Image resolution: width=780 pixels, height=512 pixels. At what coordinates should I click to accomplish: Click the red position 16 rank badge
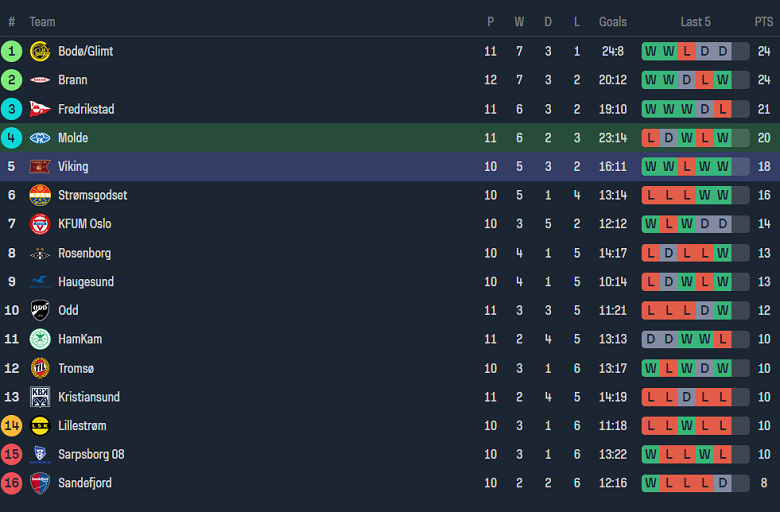[x=12, y=483]
